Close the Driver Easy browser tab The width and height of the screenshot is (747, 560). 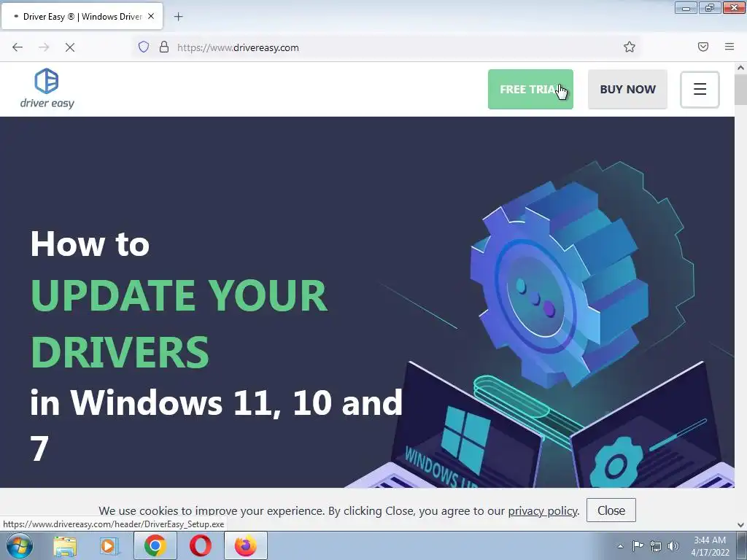click(151, 16)
